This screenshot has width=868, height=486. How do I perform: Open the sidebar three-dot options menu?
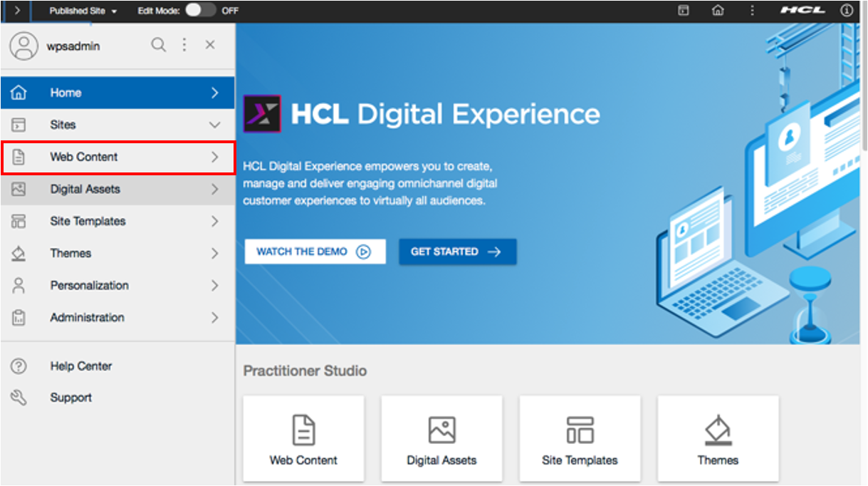click(184, 45)
